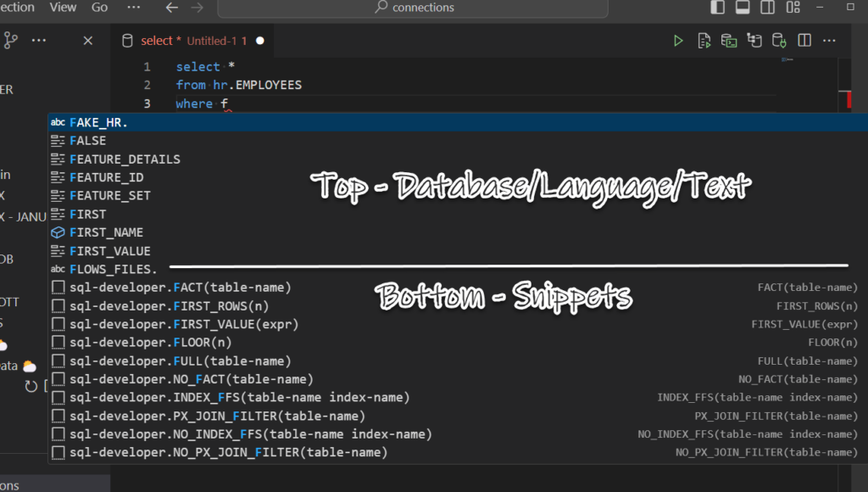Click the cube icon beside FIRST_NAME

[x=58, y=232]
